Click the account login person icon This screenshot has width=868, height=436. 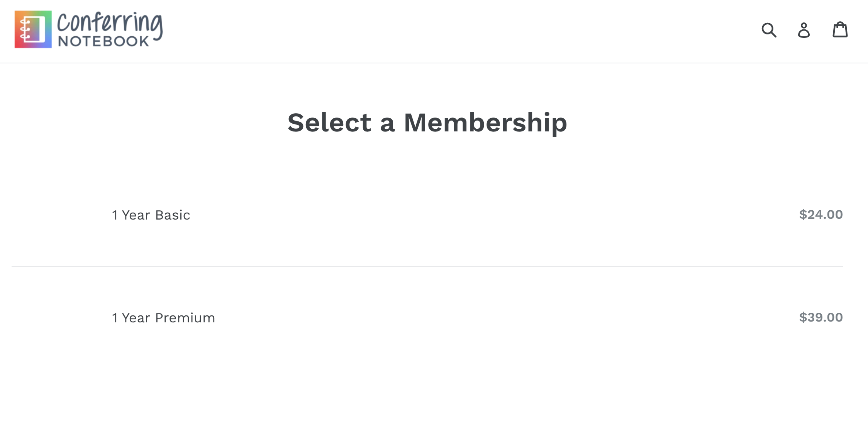click(x=804, y=30)
